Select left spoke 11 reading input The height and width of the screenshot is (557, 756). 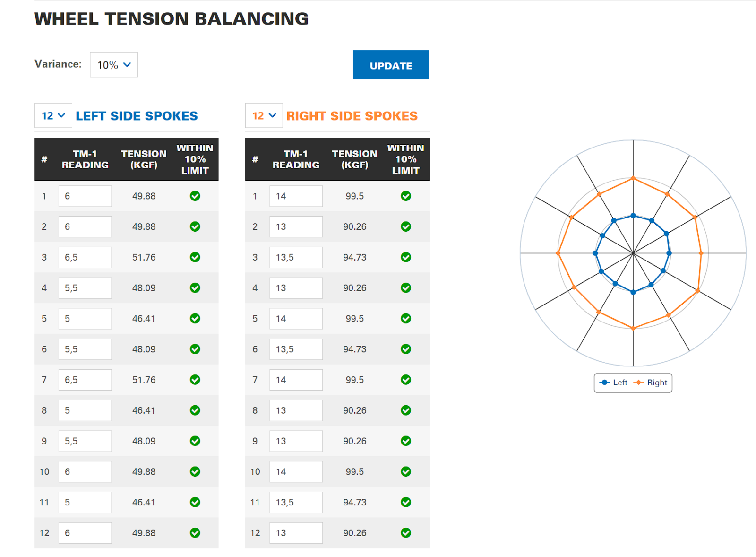(85, 503)
